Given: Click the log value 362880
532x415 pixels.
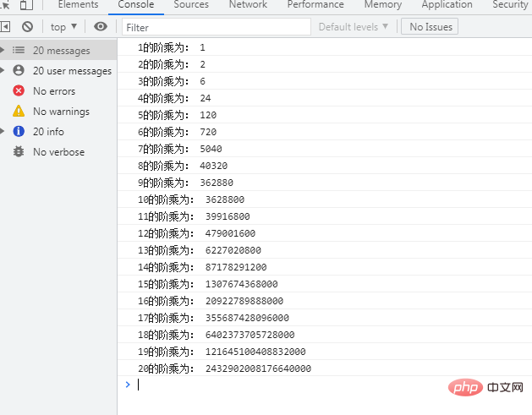Looking at the screenshot, I should (217, 183).
